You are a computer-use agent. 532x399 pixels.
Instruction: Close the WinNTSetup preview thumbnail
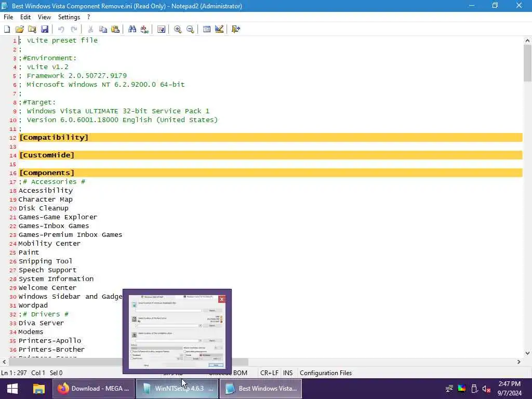tap(222, 299)
